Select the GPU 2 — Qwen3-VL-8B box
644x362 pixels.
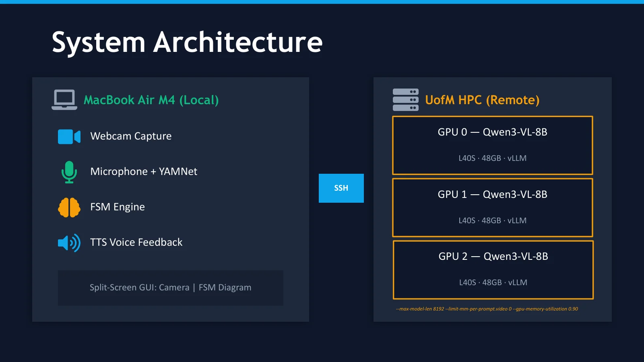click(x=493, y=270)
